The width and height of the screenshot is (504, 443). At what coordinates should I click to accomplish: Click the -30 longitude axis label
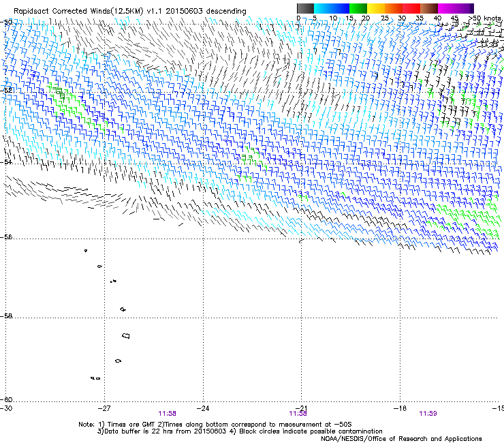7,408
